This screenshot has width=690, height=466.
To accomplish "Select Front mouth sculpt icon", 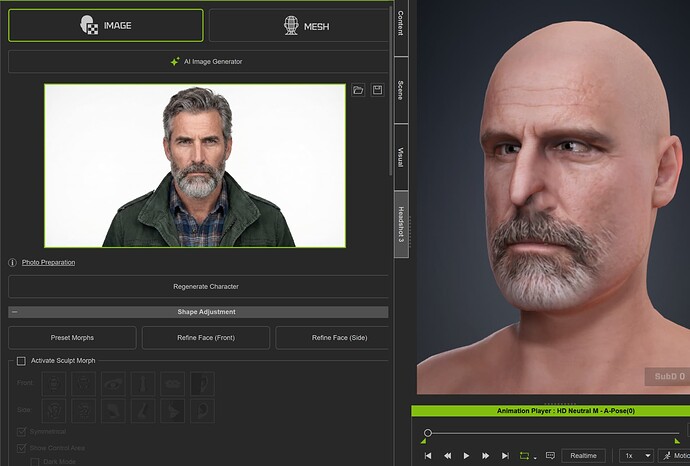I will pyautogui.click(x=172, y=384).
